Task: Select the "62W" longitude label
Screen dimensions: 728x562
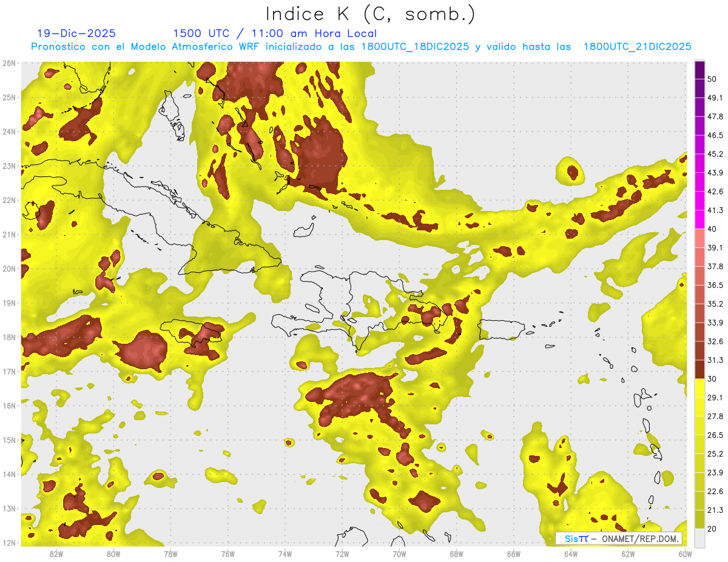Action: [x=628, y=554]
